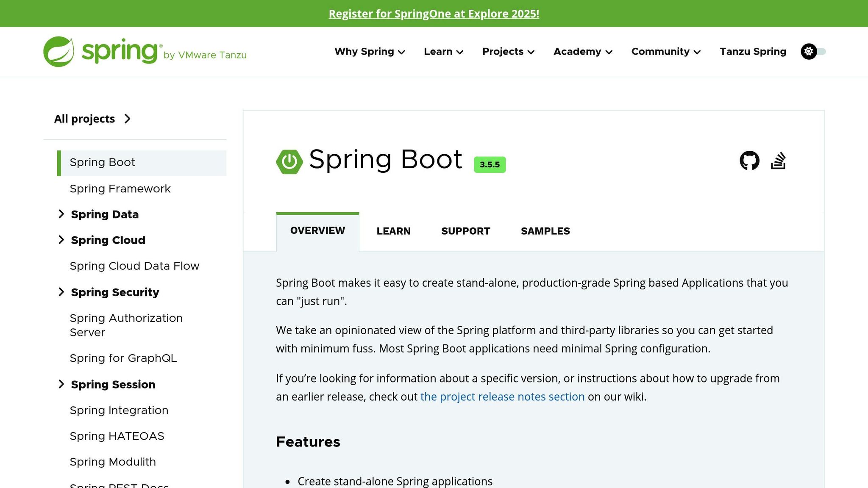Click the 3.5.5 version badge
Image resolution: width=868 pixels, height=488 pixels.
pyautogui.click(x=490, y=164)
